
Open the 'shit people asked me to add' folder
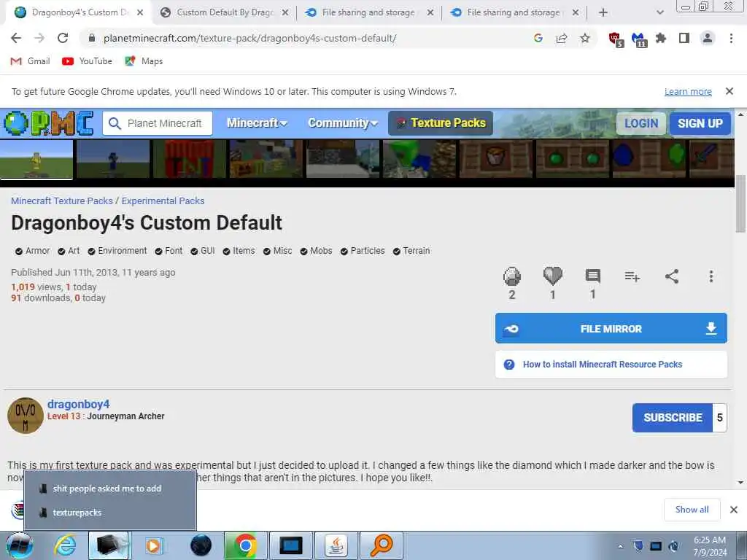[x=110, y=488]
